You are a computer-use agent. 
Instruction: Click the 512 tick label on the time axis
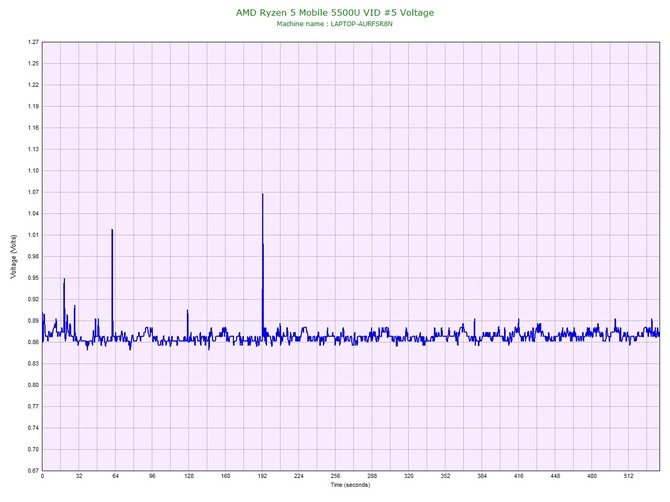[629, 476]
